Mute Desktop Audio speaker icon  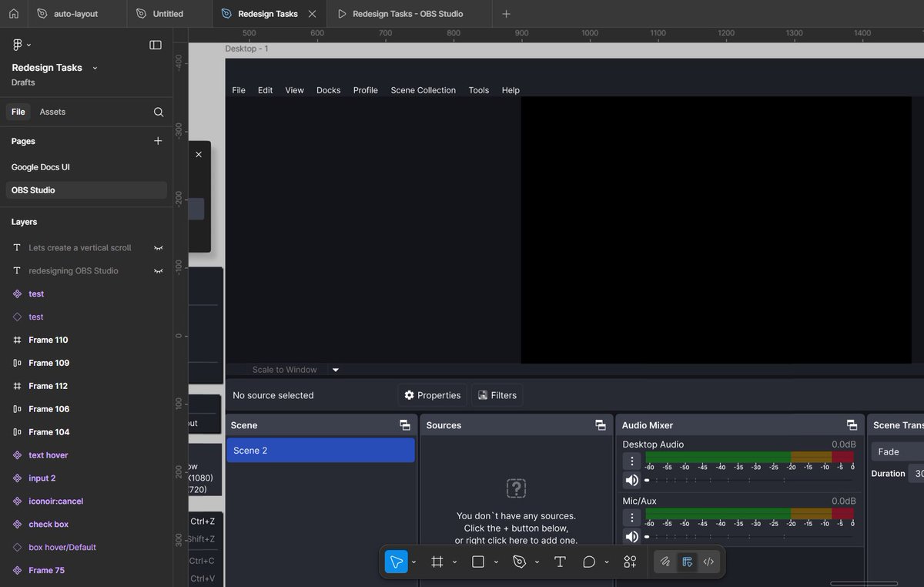tap(631, 480)
